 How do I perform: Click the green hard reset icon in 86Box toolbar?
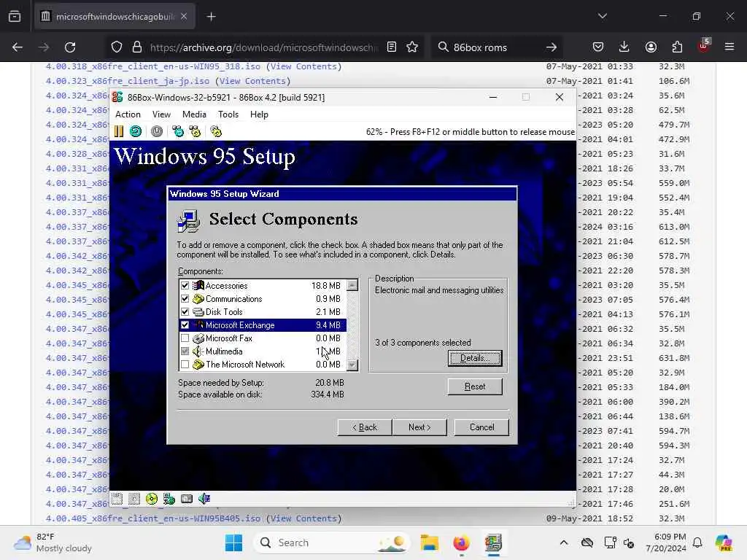click(x=136, y=131)
